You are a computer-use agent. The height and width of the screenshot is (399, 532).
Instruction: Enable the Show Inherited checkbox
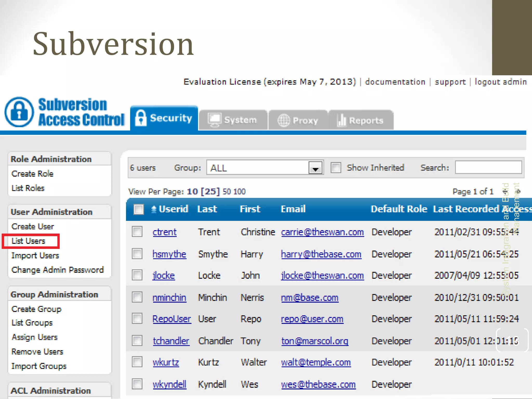[336, 168]
